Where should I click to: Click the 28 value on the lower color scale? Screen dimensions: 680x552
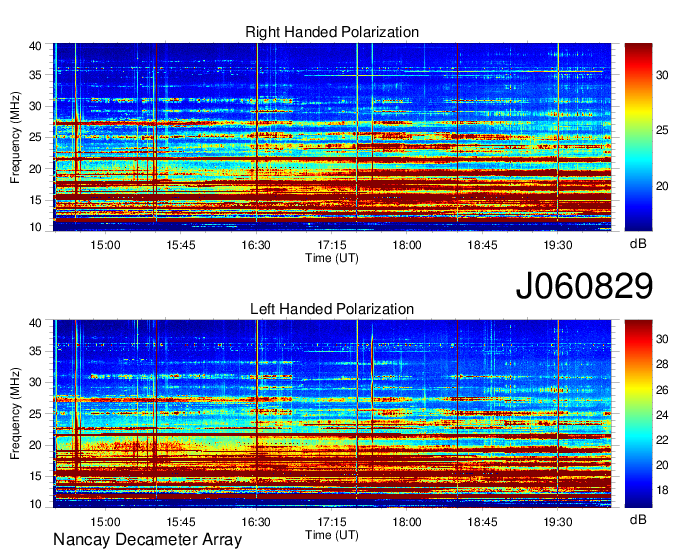click(x=662, y=364)
